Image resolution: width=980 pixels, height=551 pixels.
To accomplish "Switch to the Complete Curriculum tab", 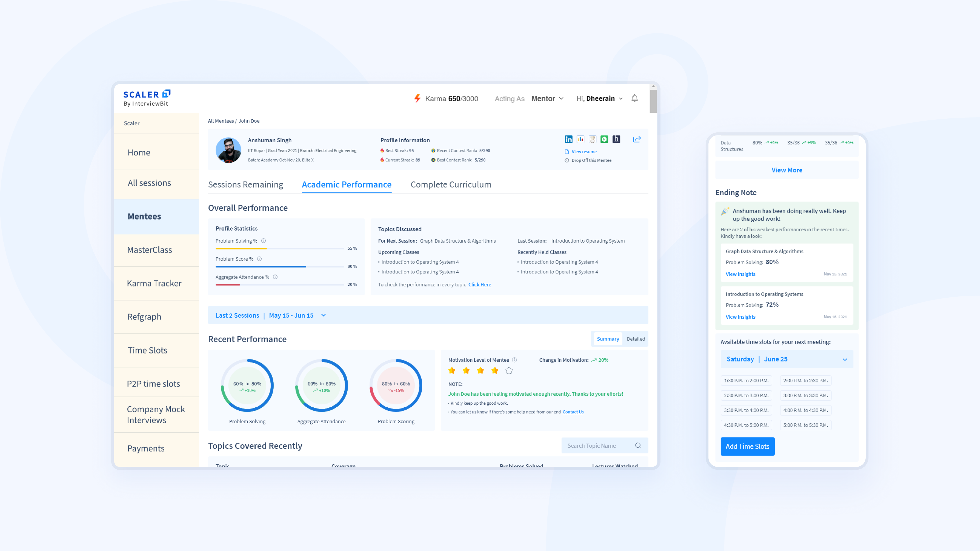I will [450, 184].
